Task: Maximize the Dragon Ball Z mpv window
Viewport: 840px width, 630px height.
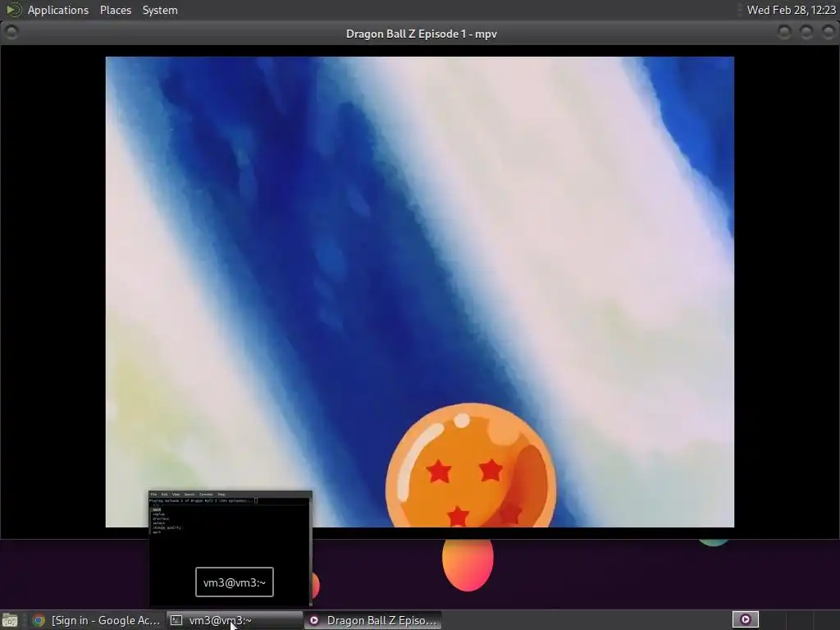Action: [x=806, y=33]
